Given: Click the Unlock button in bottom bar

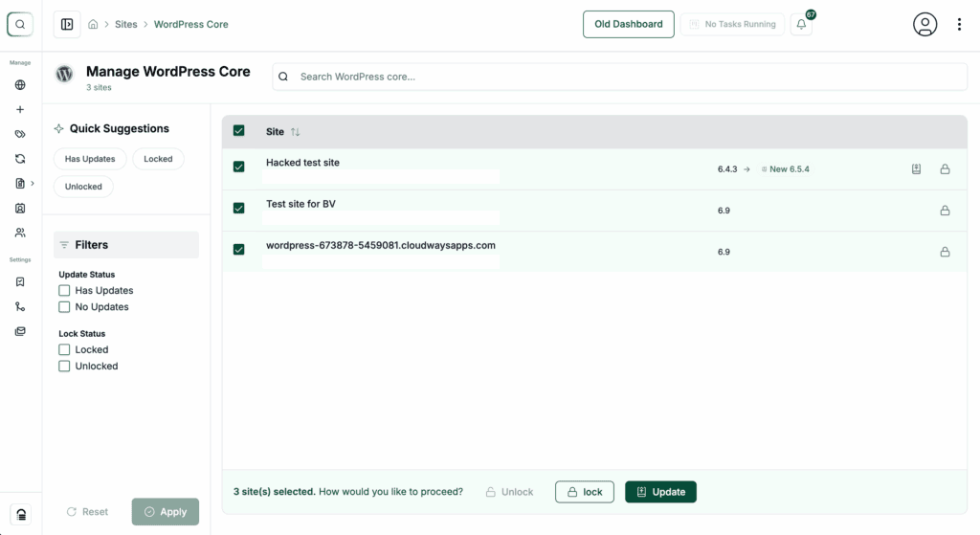Looking at the screenshot, I should coord(509,492).
